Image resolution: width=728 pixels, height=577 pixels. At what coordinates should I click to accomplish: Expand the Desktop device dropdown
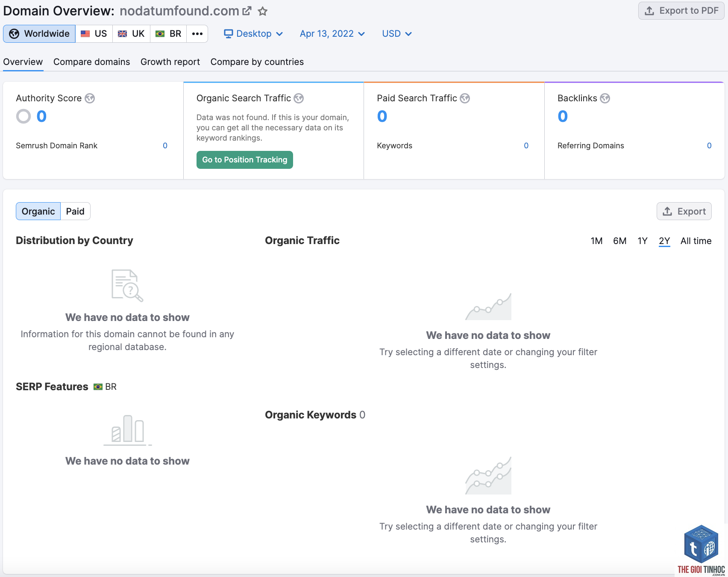(253, 34)
